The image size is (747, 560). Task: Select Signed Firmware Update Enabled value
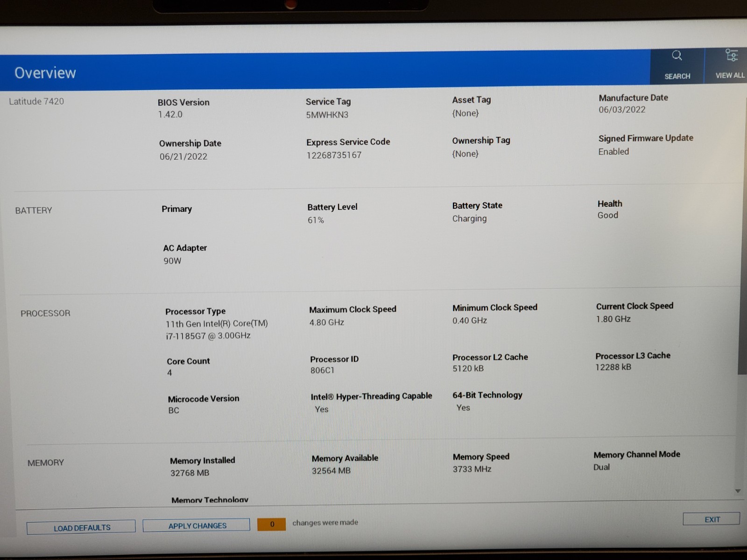pos(614,152)
